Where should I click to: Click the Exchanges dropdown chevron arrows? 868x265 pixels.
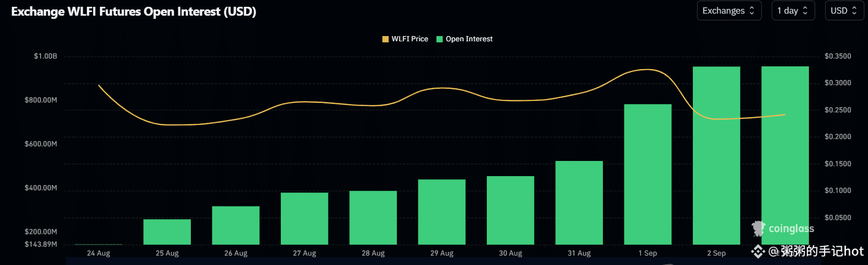pos(752,10)
